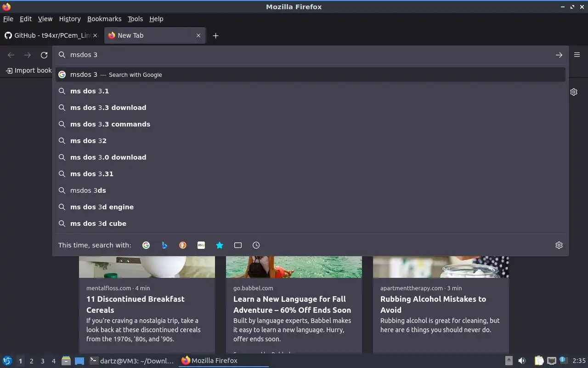Click the breakfast cereals article thumbnail image
588x368 pixels.
click(x=147, y=267)
